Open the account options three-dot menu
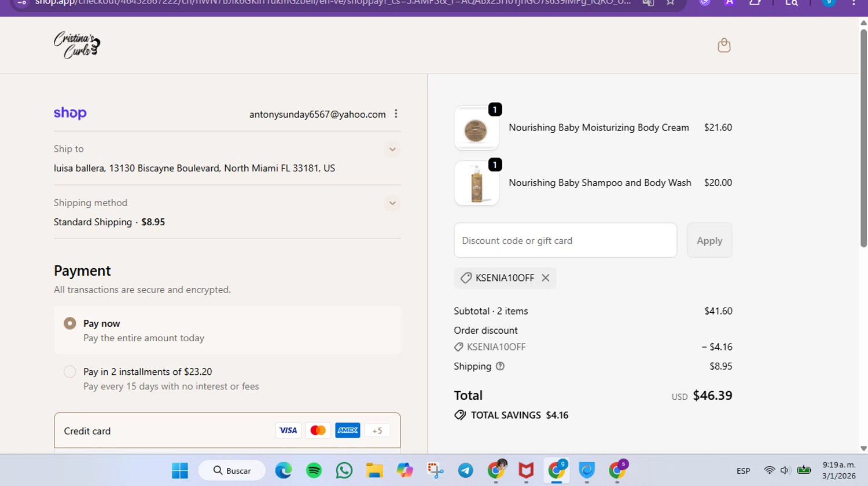 tap(396, 114)
